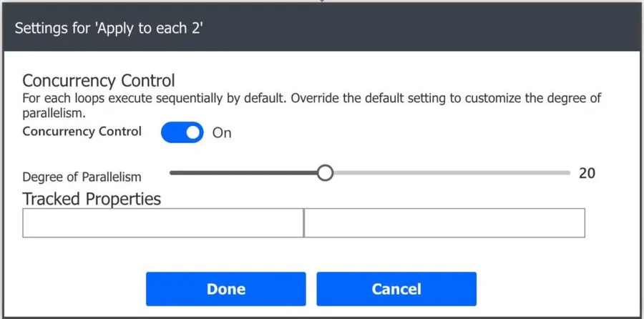Click the large Concurrency Control section heading

click(x=99, y=79)
